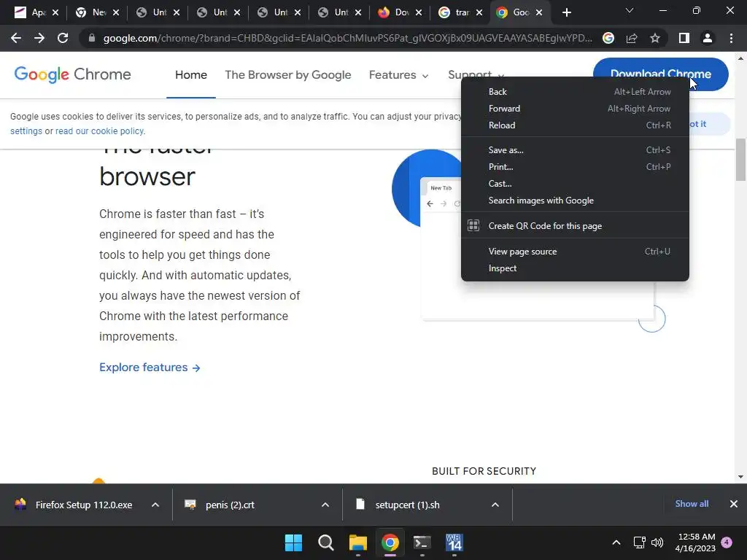747x560 pixels.
Task: Select Print... in the context menu
Action: pos(575,167)
